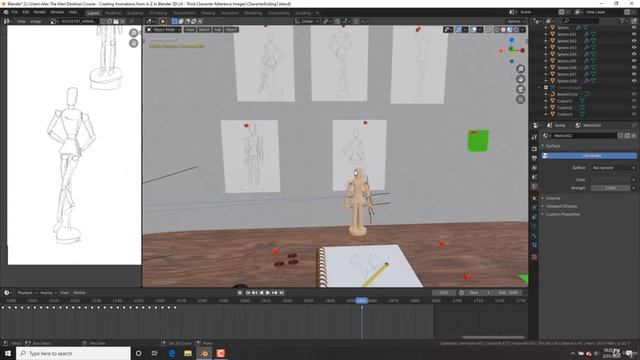
Task: Click the Use Nodes button
Action: tap(589, 156)
